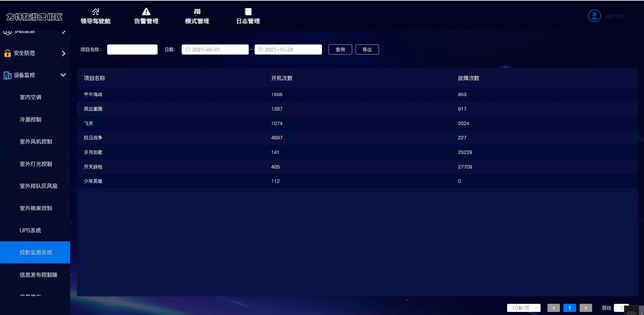Click the 开机次数 column header
Screen dimensions: 644x315
(x=282, y=78)
